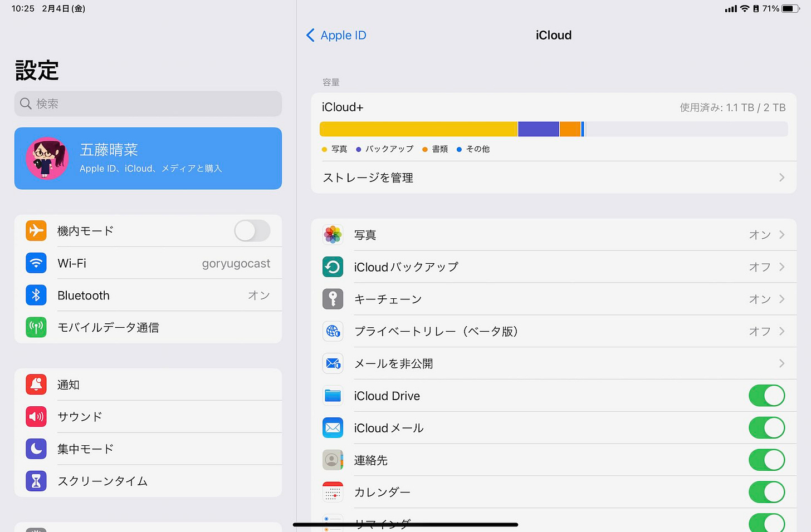Disable 連絡先 sync switch

point(766,460)
